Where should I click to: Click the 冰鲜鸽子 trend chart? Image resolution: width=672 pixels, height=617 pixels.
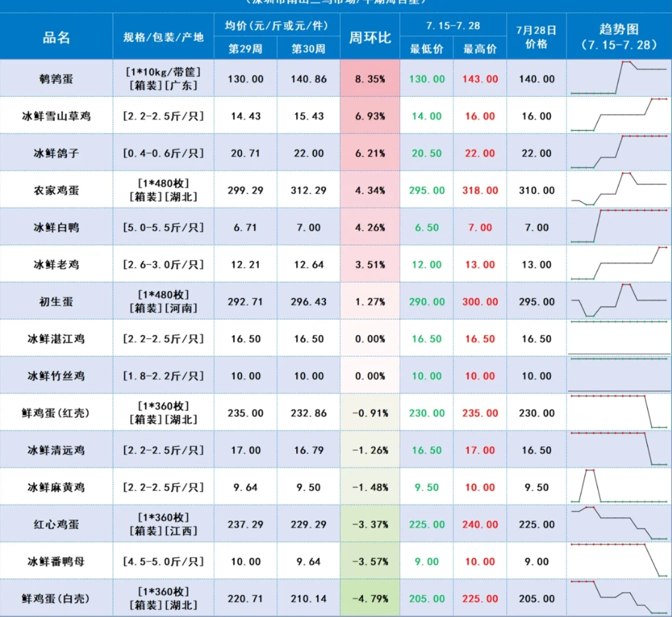[619, 152]
